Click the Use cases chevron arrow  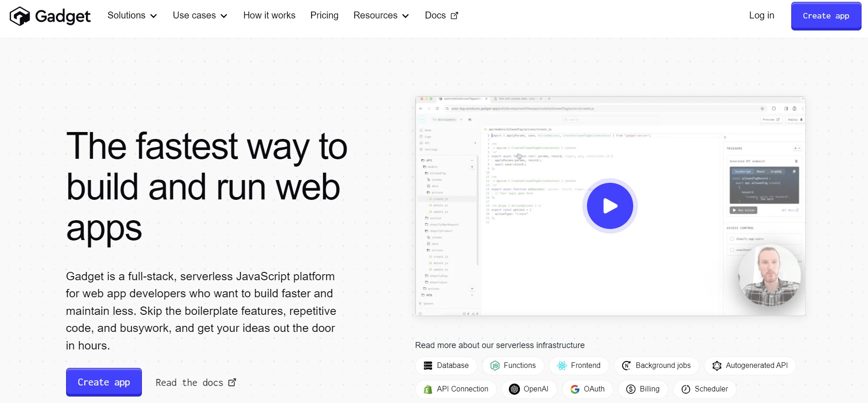click(x=224, y=16)
